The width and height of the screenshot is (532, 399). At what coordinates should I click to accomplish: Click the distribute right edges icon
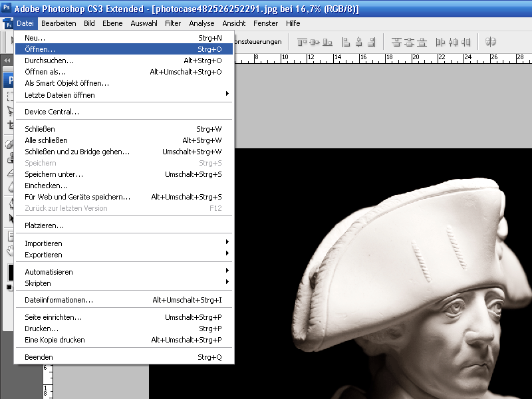[466, 42]
